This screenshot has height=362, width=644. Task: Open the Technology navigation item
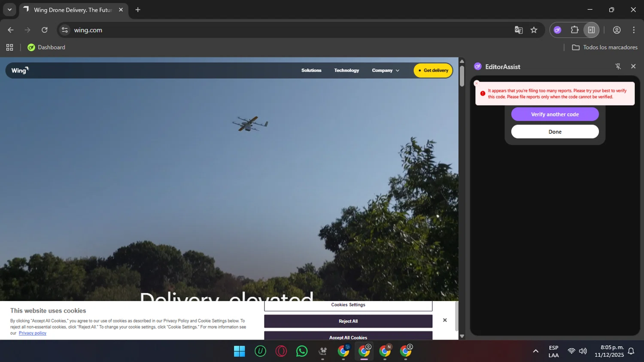pyautogui.click(x=346, y=70)
